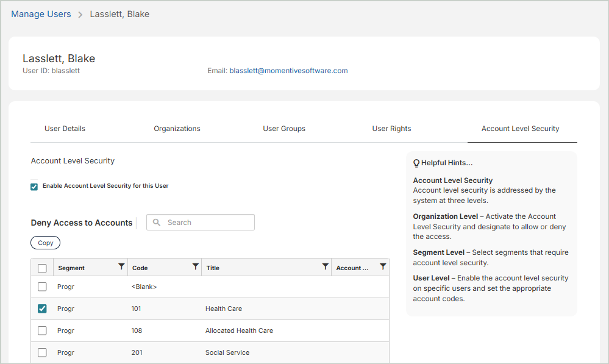Screen dimensions: 609x364
Task: Check the Blank code row checkbox
Action: point(42,287)
